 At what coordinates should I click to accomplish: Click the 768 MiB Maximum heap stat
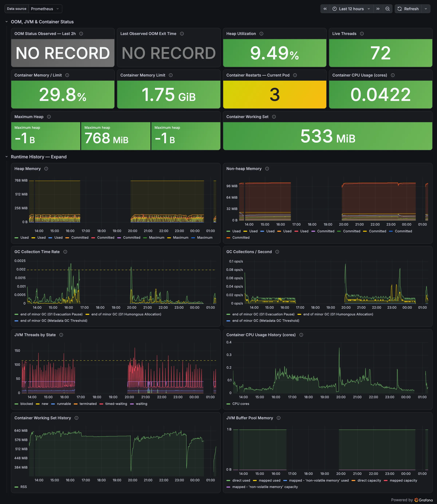tap(106, 138)
